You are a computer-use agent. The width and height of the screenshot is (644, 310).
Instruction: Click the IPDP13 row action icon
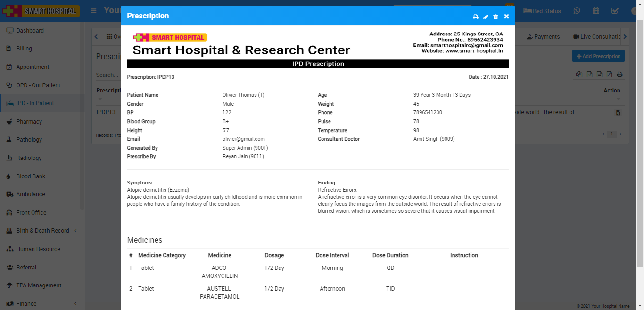618,113
